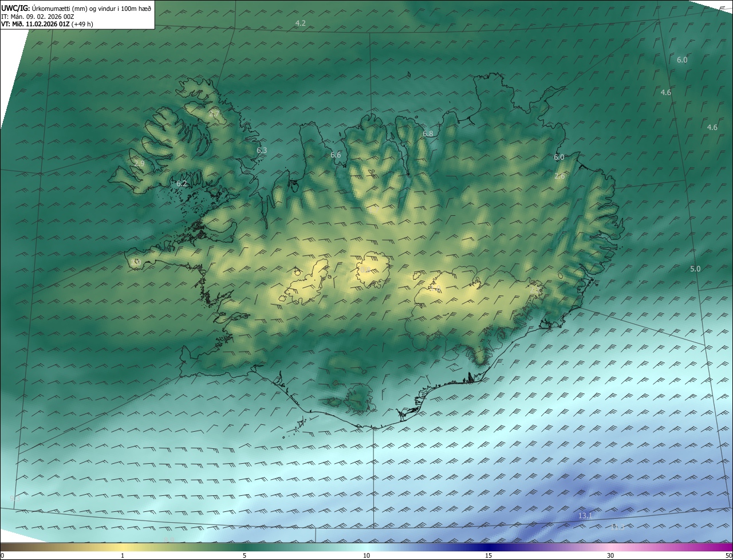The image size is (733, 560).
Task: Click the '5' tick on color scale
Action: (x=245, y=555)
